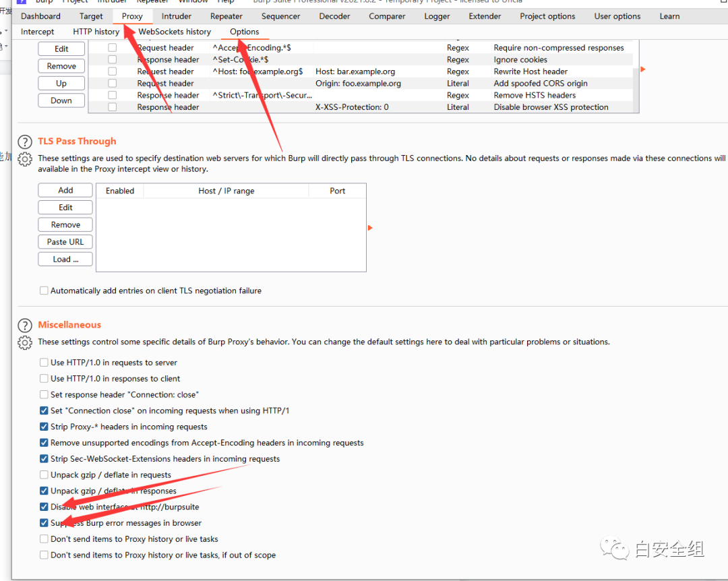728x581 pixels.
Task: Switch to Intercept sub-tab
Action: 37,32
